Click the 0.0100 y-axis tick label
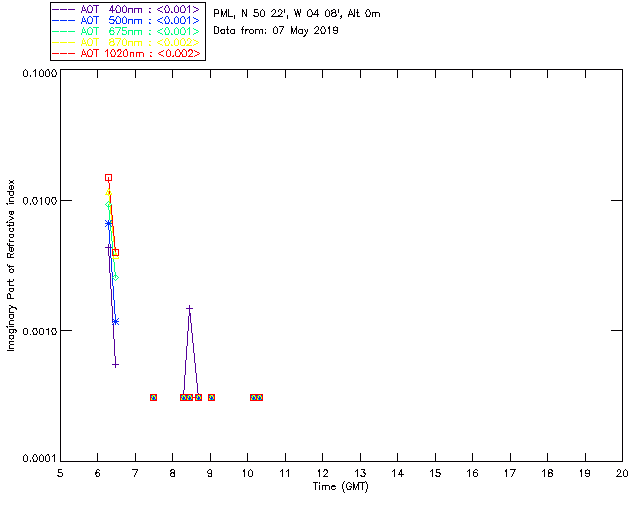 point(40,201)
